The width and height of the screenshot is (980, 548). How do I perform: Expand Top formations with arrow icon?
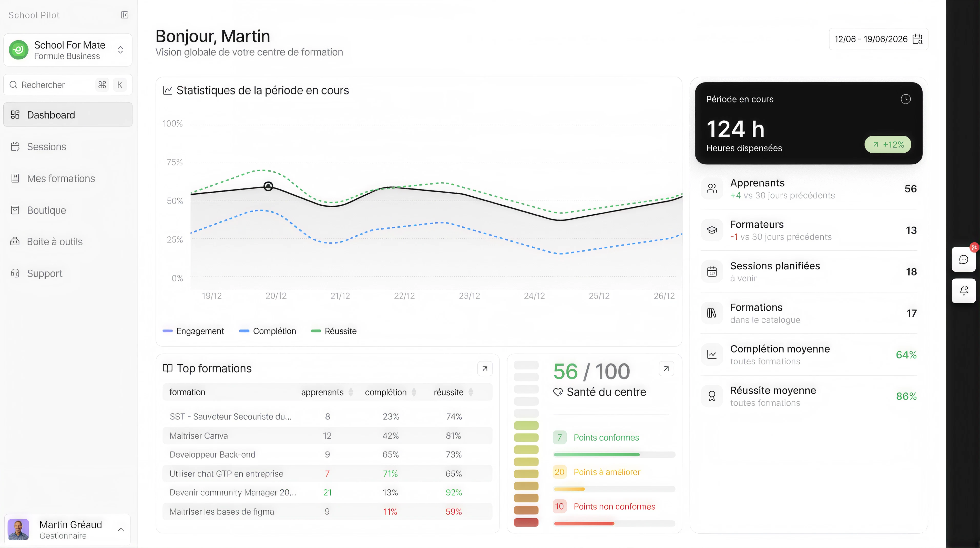click(x=485, y=369)
